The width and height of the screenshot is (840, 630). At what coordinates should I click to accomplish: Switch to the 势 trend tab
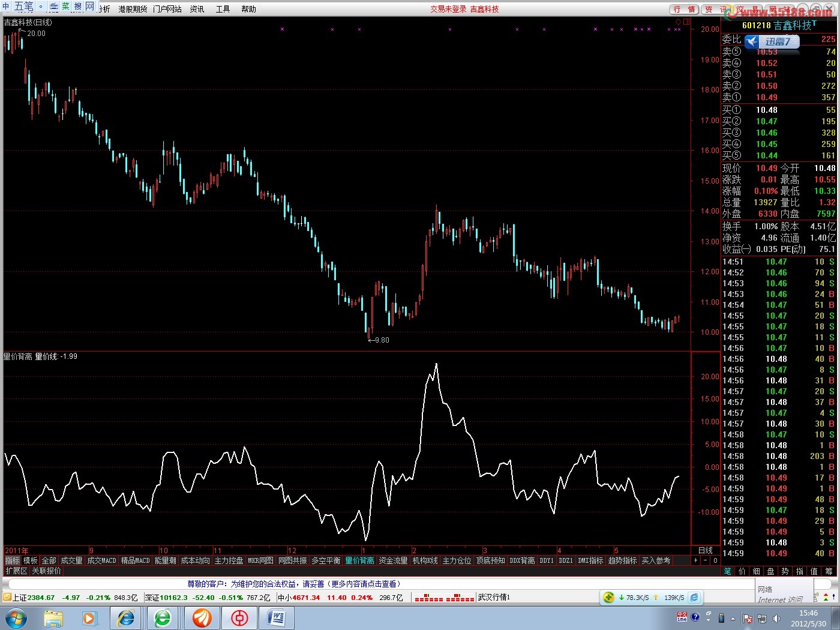tap(785, 571)
